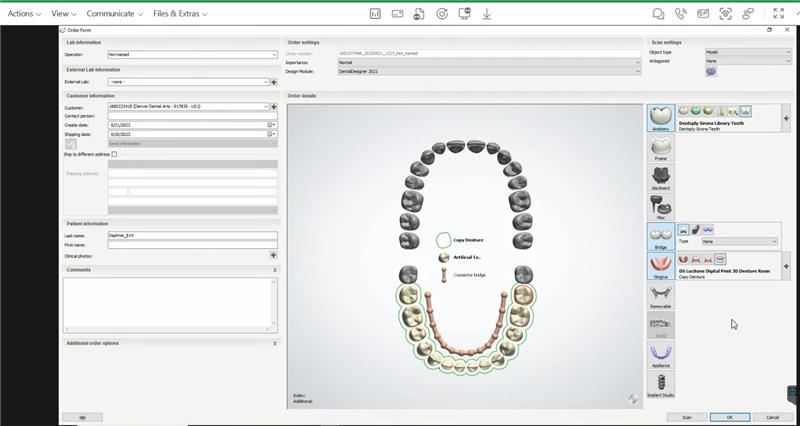
Task: Click the download icon in top toolbar
Action: [x=487, y=14]
